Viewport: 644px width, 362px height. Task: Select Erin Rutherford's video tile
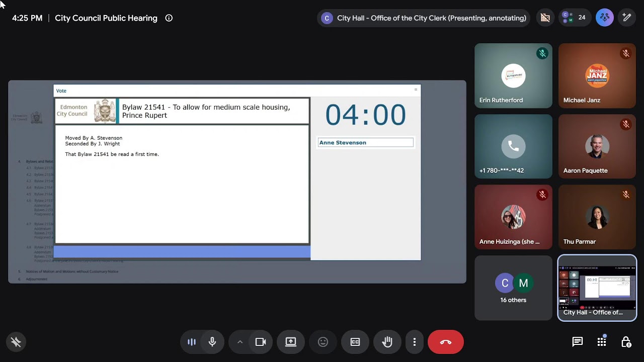(x=513, y=75)
